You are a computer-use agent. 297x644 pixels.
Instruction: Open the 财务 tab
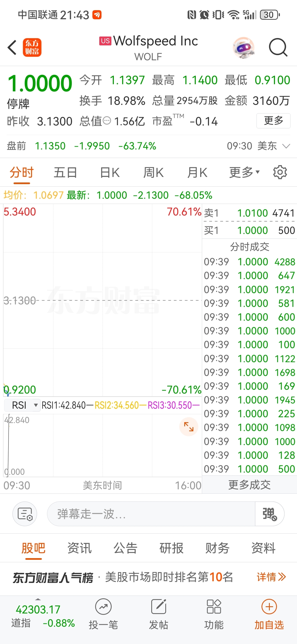click(217, 548)
